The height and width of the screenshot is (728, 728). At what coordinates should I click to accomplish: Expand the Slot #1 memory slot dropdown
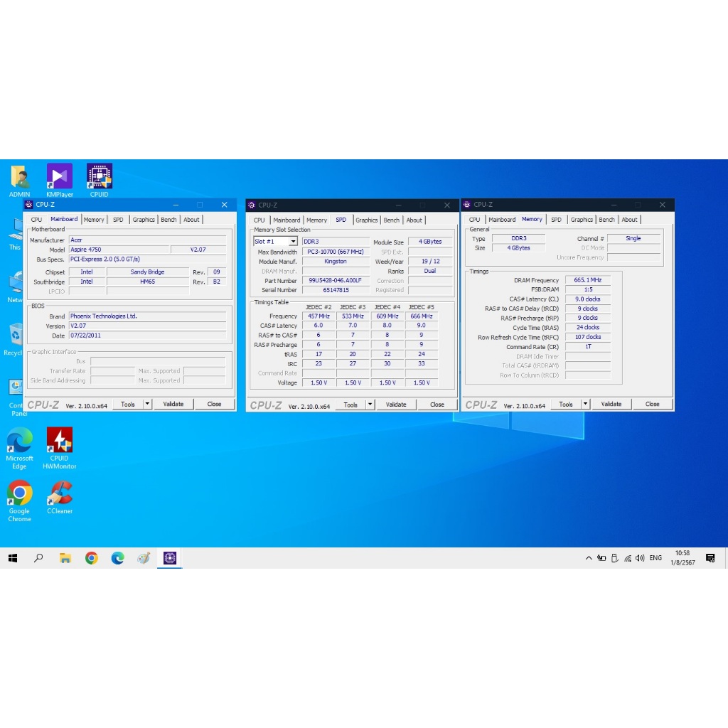tap(293, 242)
